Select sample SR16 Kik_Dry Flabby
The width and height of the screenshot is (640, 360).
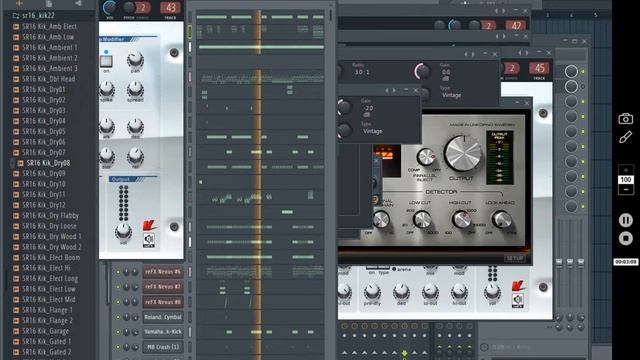click(x=50, y=216)
